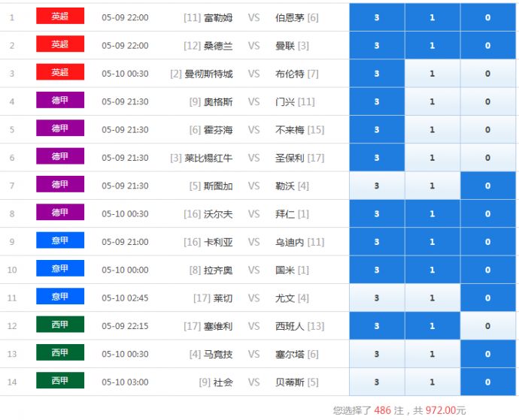Image resolution: width=519 pixels, height=420 pixels.
Task: Toggle the 3 option for 奥格斯 vs 门兴
Action: tap(377, 101)
